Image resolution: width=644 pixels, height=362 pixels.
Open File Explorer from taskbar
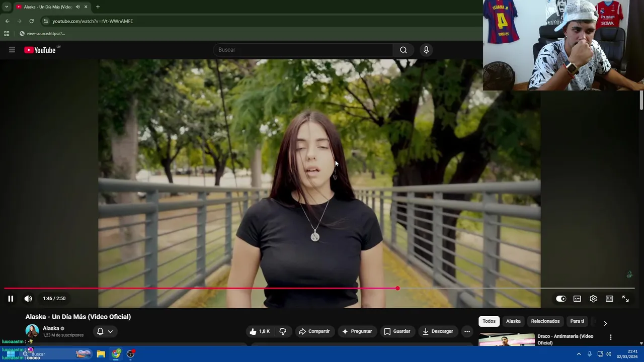click(101, 354)
